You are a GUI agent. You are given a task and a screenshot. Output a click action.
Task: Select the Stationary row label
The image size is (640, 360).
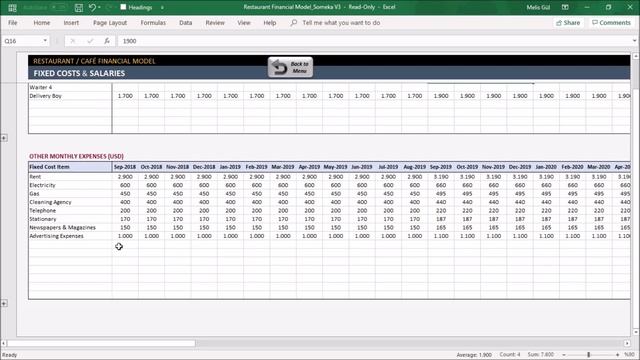[x=43, y=219]
